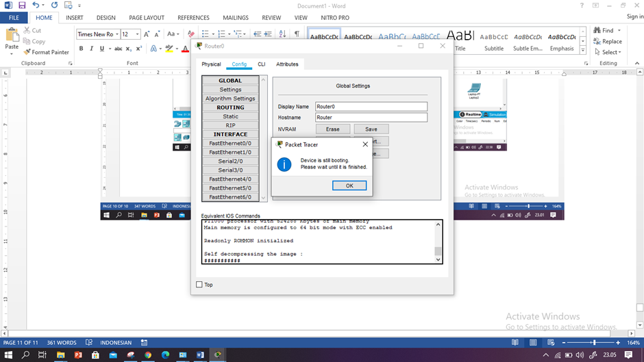Select Algorithm Settings in Router0 config
The width and height of the screenshot is (644, 362).
[230, 99]
